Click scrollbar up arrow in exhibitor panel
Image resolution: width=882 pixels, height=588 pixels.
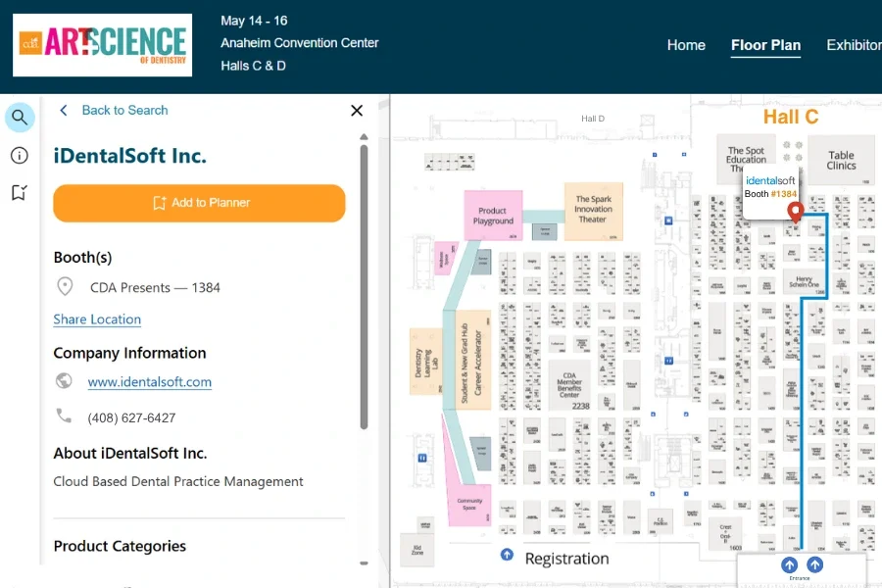pos(364,137)
